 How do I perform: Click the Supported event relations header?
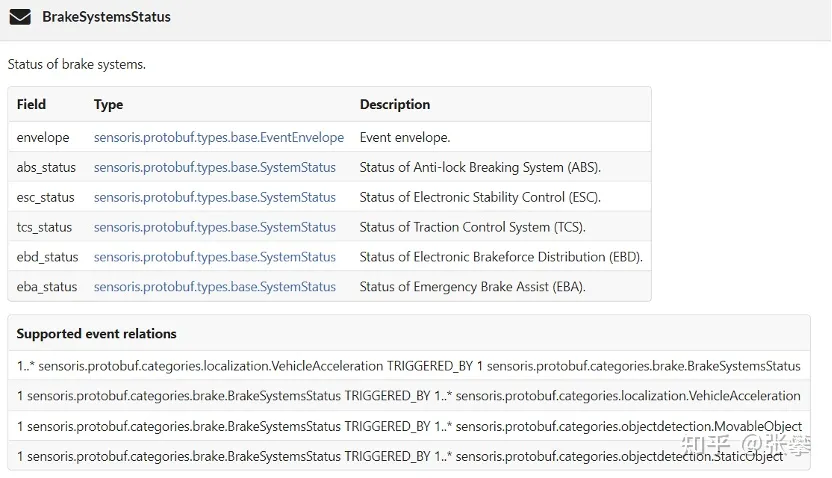(96, 334)
